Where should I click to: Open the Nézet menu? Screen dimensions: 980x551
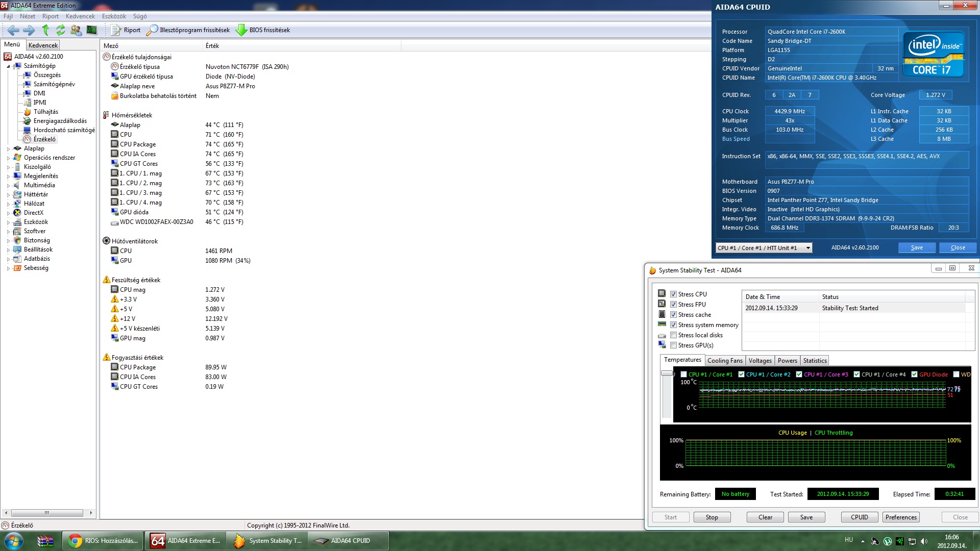(28, 16)
